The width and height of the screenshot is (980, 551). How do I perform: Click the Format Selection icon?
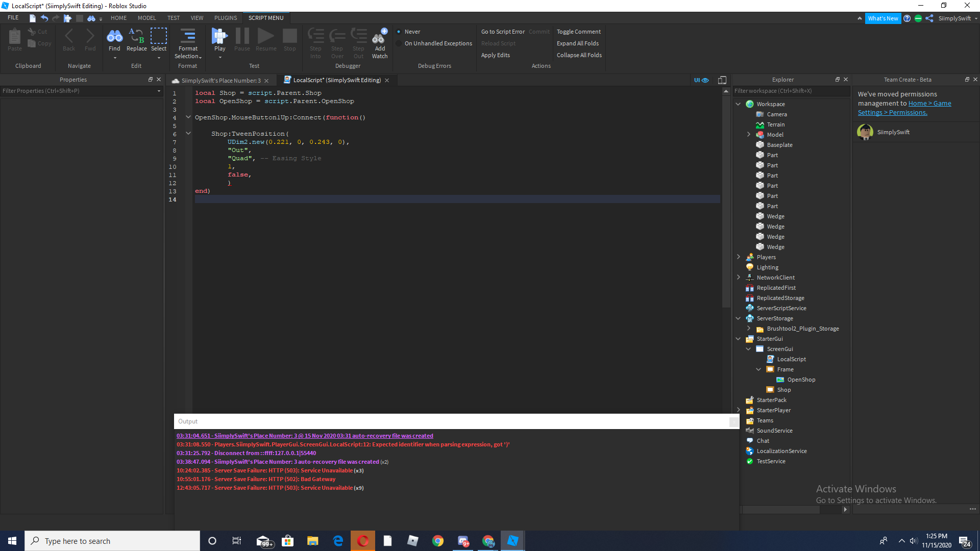click(188, 37)
